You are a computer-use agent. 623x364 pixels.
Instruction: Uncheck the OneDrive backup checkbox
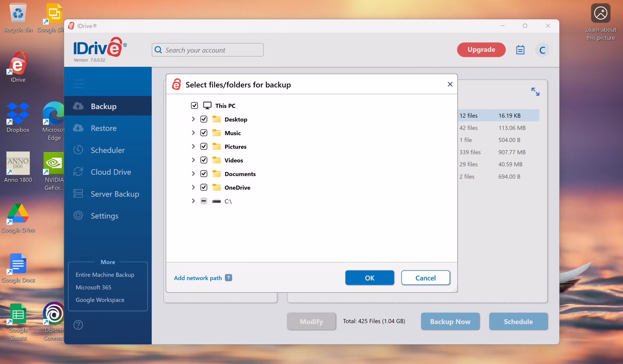click(204, 187)
